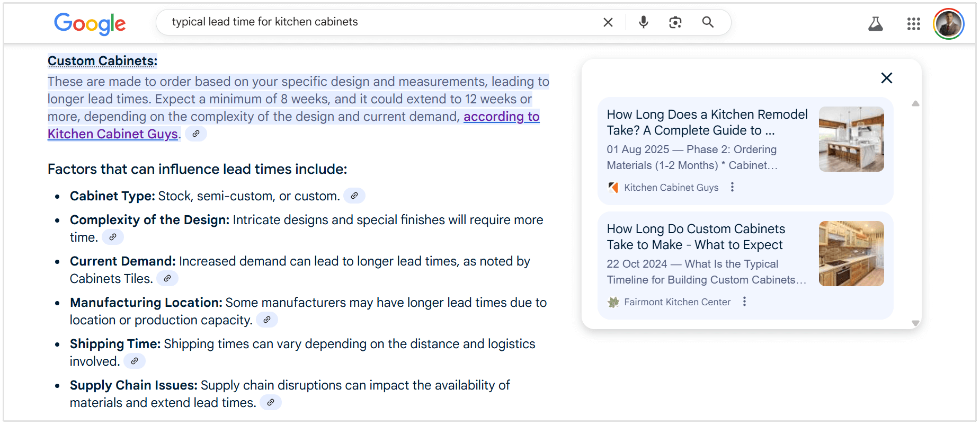
Task: Click 'Kitchen Cabinet Guys' source name
Action: (x=671, y=188)
